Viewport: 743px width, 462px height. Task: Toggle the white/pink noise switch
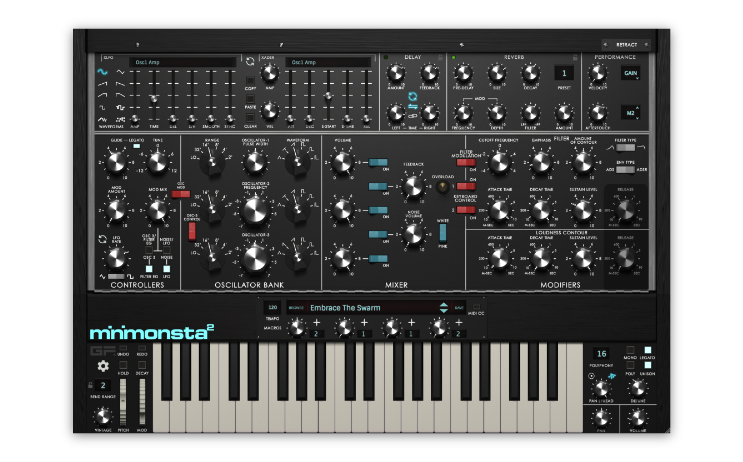(441, 232)
